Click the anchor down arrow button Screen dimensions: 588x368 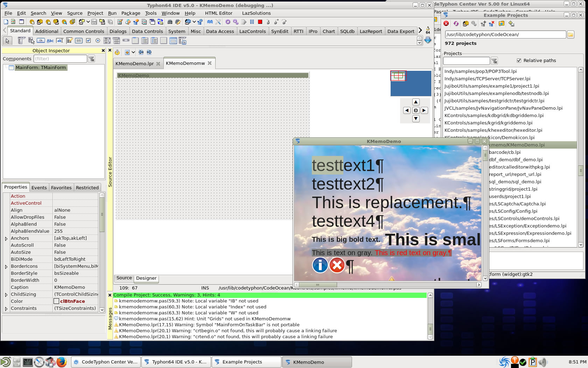tap(416, 119)
